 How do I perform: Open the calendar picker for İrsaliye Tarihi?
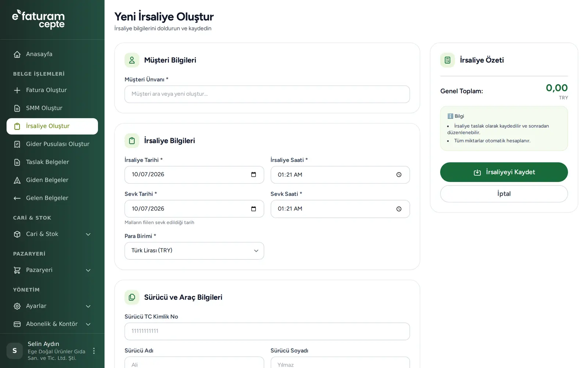(254, 174)
